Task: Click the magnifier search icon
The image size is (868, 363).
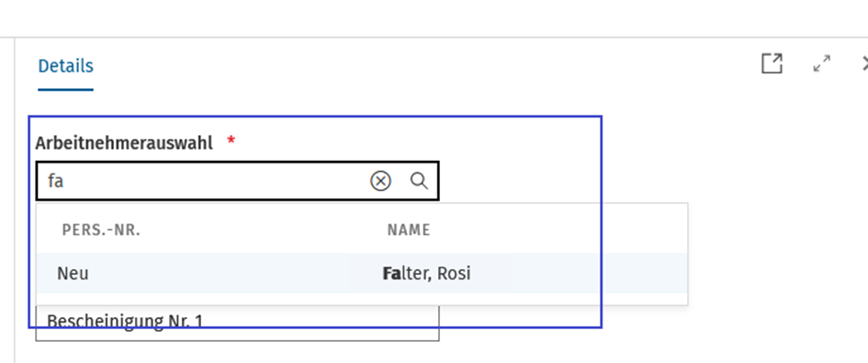Action: 419,181
